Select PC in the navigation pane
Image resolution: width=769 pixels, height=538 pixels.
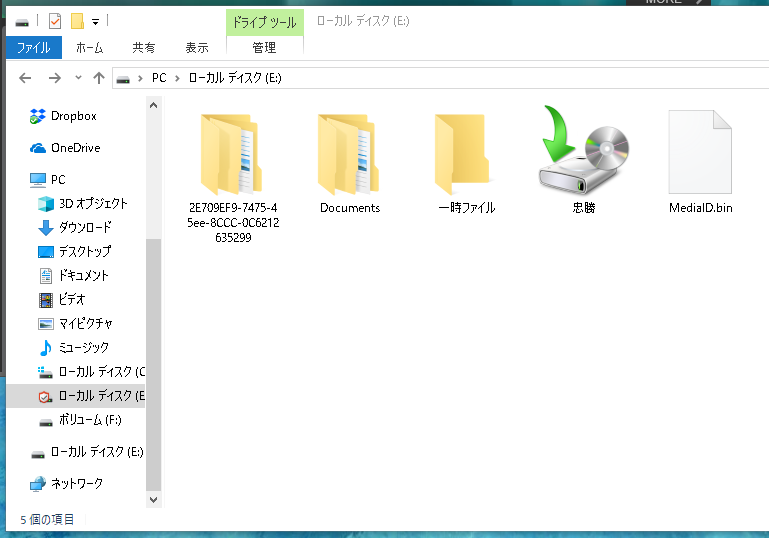tap(58, 179)
